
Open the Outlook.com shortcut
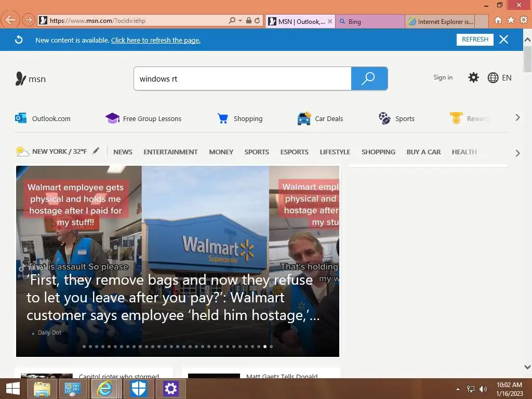(43, 118)
